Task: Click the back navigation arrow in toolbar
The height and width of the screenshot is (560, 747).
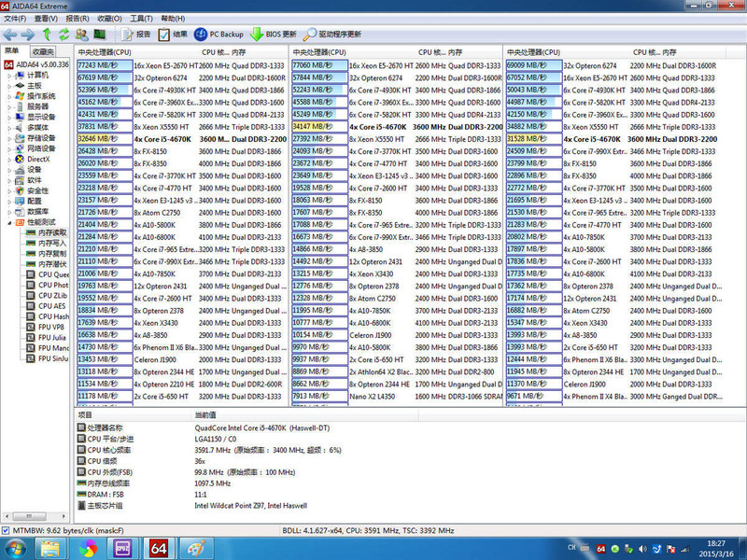Action: tap(10, 35)
